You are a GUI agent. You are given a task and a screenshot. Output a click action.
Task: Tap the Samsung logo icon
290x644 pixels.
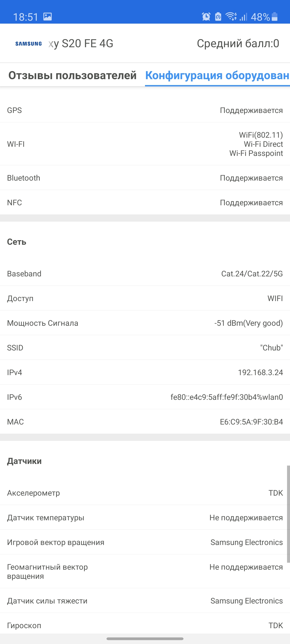(28, 44)
